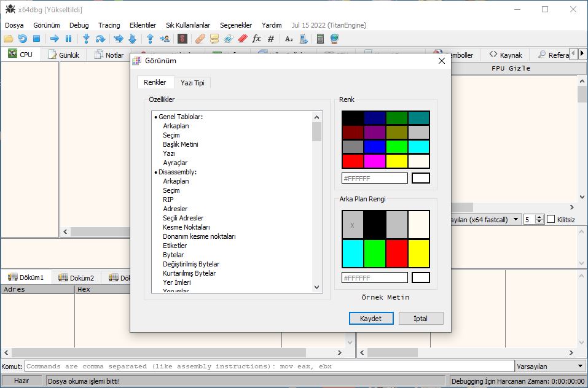The image size is (588, 388).
Task: Click the Özellikler list scroll-down arrow
Action: pos(317,287)
